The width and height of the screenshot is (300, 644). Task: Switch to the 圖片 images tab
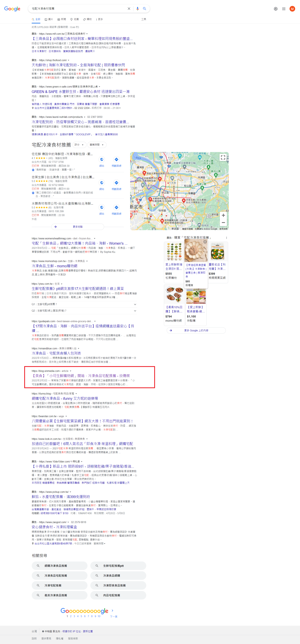pos(49,19)
